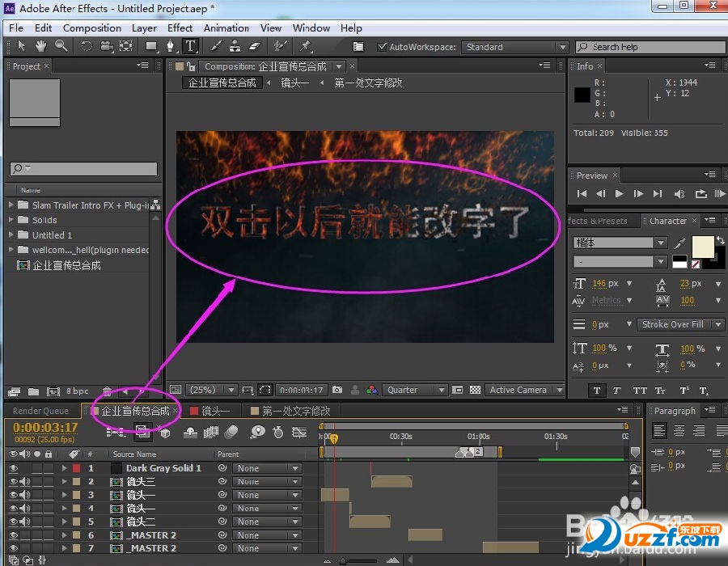Mute audio of layer 5 镜头二
Viewport: 728px width, 566px height.
coord(24,522)
